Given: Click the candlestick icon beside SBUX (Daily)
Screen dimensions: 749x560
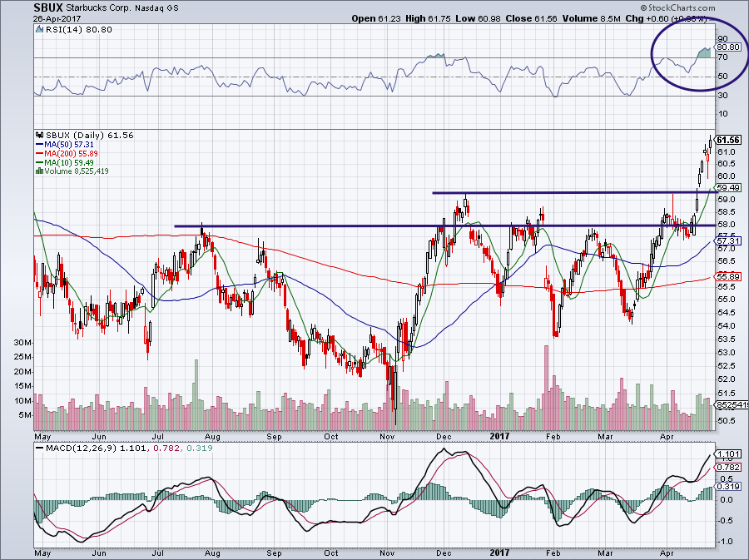Looking at the screenshot, I should tap(40, 135).
